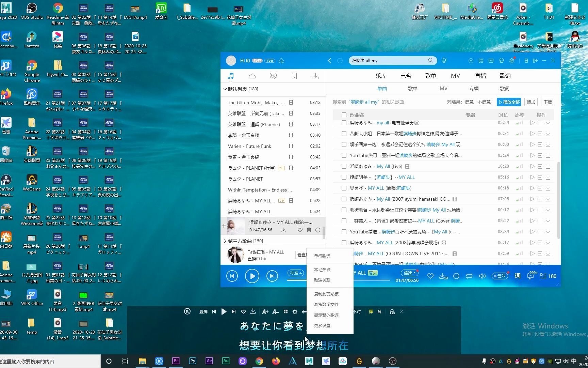
Task: Switch to the local music note tab
Action: click(x=231, y=76)
